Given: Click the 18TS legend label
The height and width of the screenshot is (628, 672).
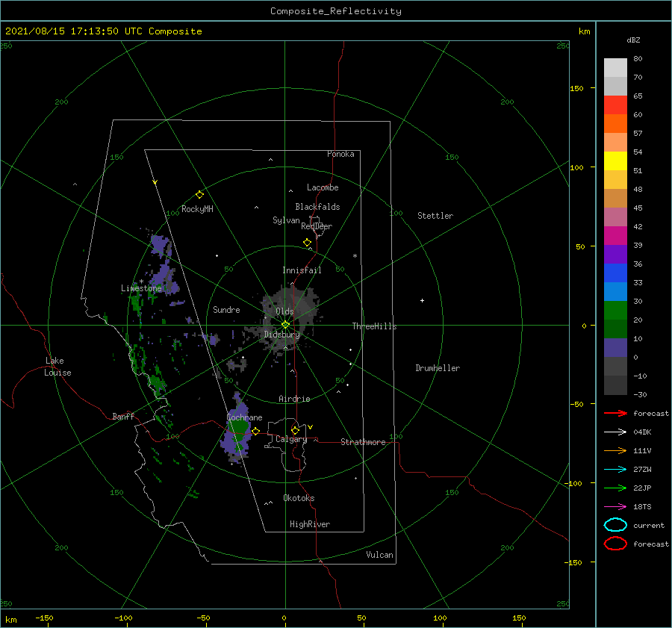Looking at the screenshot, I should click(642, 507).
